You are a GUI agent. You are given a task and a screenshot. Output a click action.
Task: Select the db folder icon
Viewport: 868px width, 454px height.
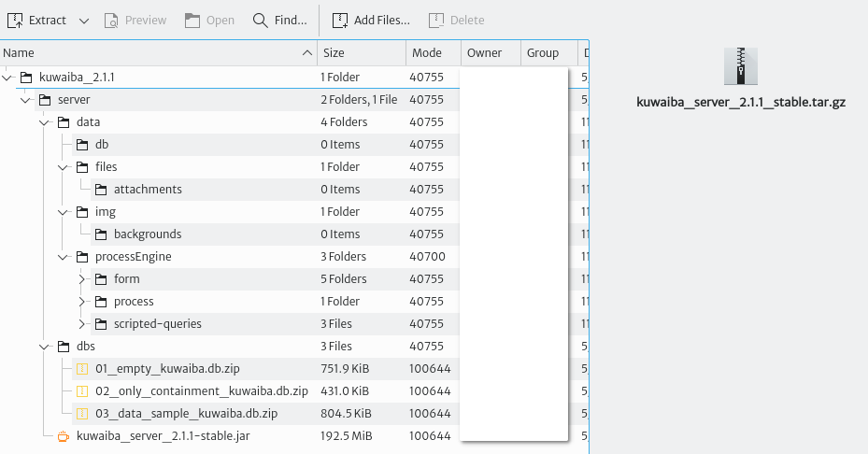click(x=82, y=145)
